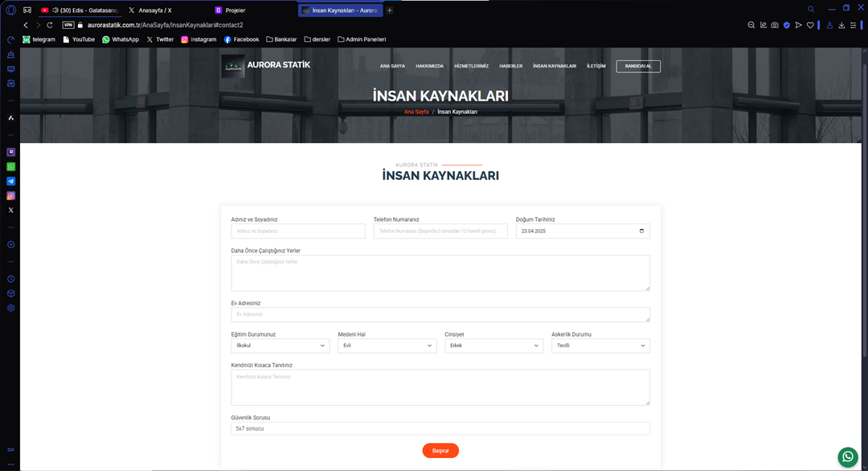Screen dimensions: 868x471
Task: Click the green WhatsApp floating chat button
Action: (847, 457)
